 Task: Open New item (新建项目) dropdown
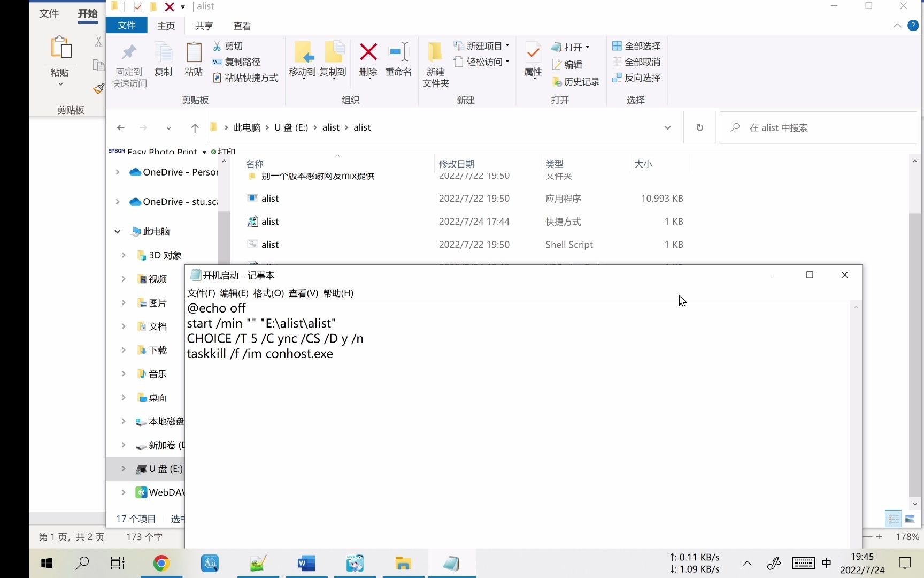point(481,46)
